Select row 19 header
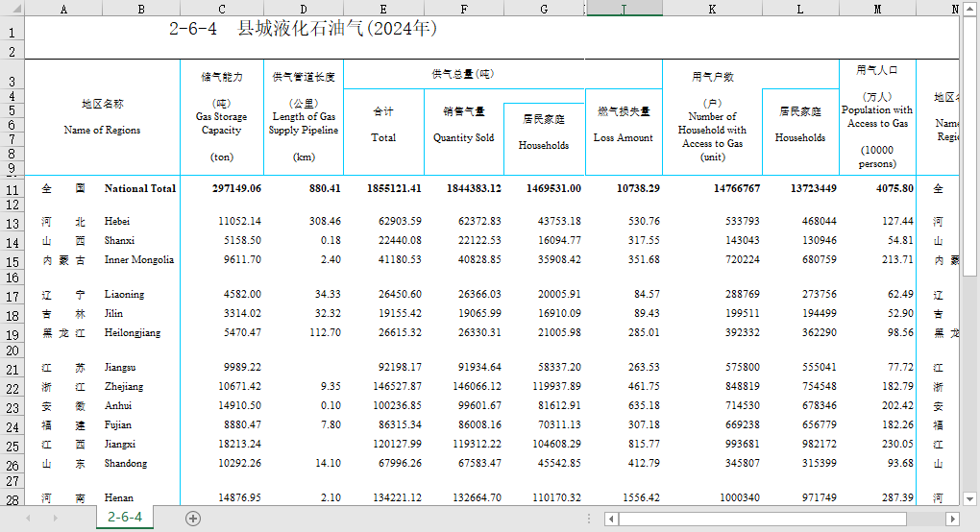This screenshot has height=532, width=980. pyautogui.click(x=12, y=334)
